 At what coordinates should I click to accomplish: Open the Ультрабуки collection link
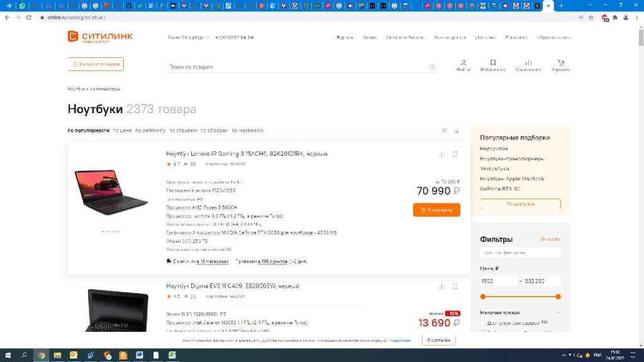pyautogui.click(x=494, y=168)
